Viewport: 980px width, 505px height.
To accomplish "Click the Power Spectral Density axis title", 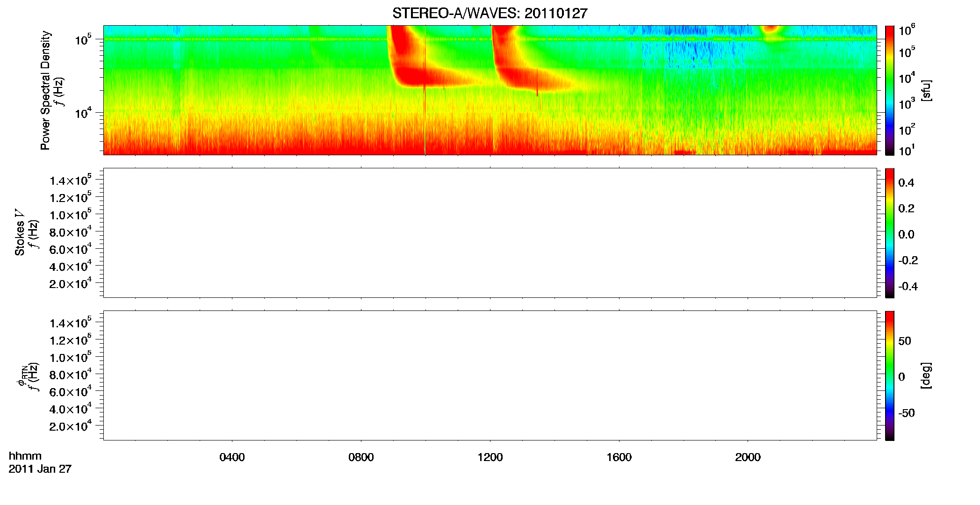I will pos(45,90).
